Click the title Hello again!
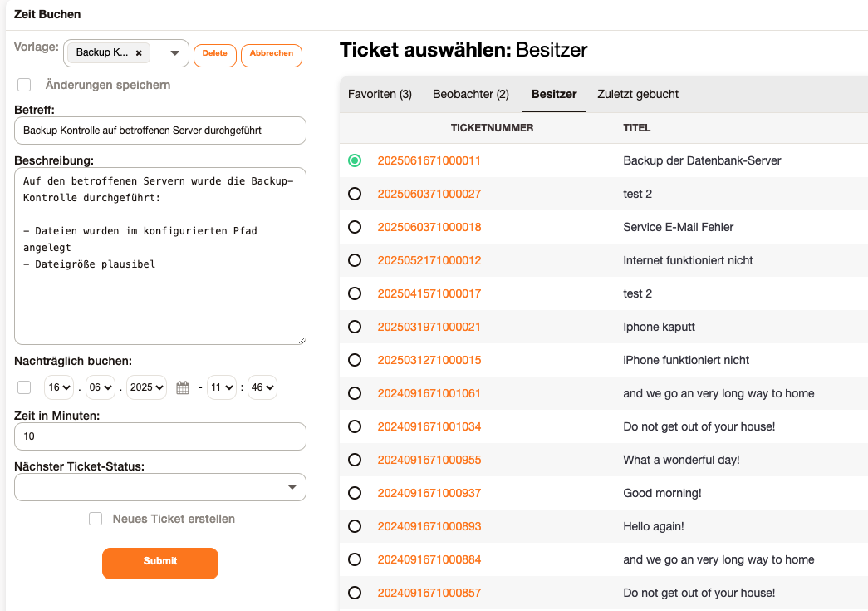This screenshot has width=868, height=611. (653, 526)
